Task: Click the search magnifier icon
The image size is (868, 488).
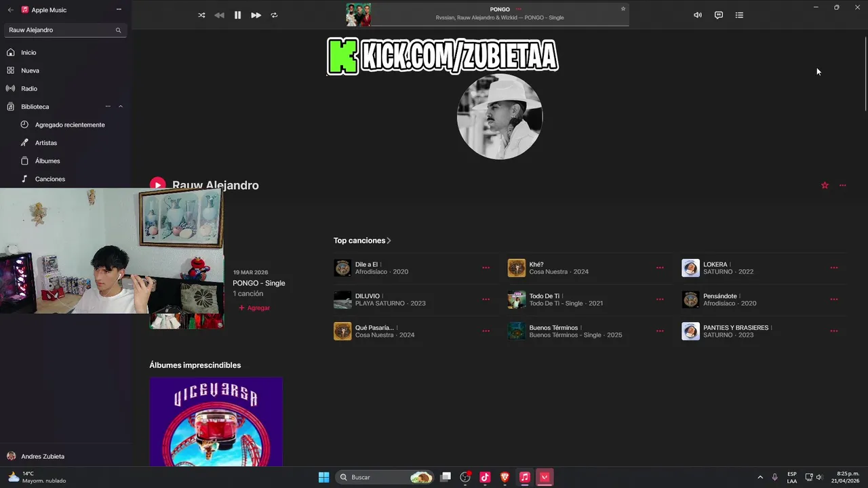Action: [x=118, y=30]
